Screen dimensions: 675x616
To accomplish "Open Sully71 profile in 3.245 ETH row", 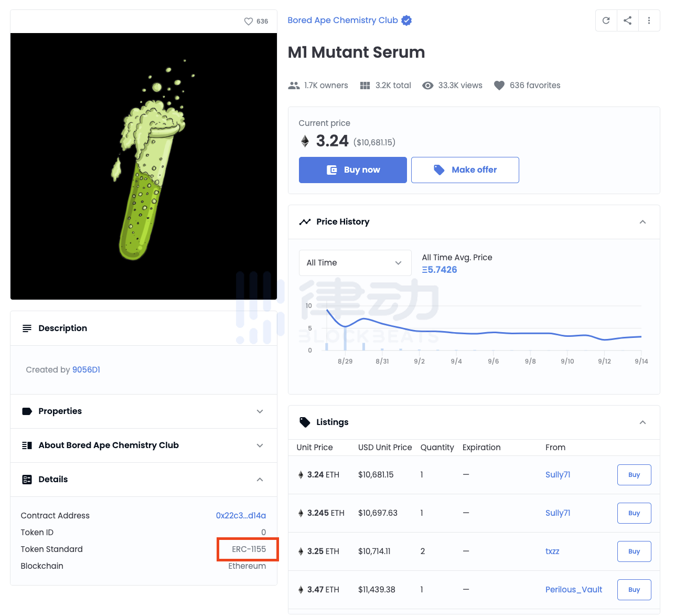I will tap(558, 513).
